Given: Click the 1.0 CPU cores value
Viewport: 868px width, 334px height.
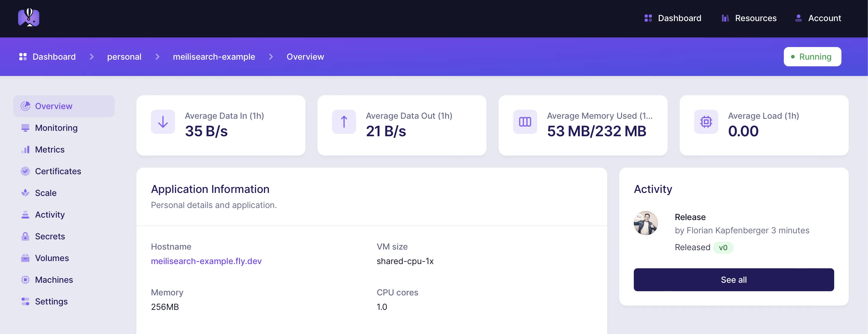Looking at the screenshot, I should click(x=382, y=307).
